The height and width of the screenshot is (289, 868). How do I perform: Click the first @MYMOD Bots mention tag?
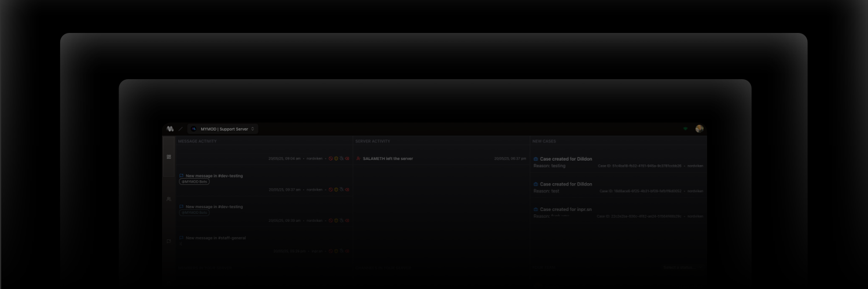pyautogui.click(x=194, y=181)
